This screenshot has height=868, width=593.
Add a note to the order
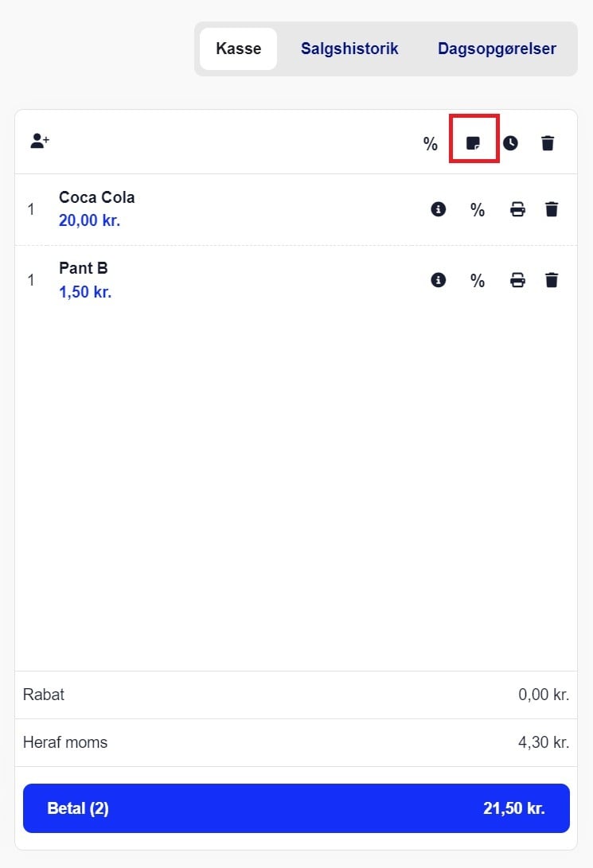pyautogui.click(x=473, y=143)
